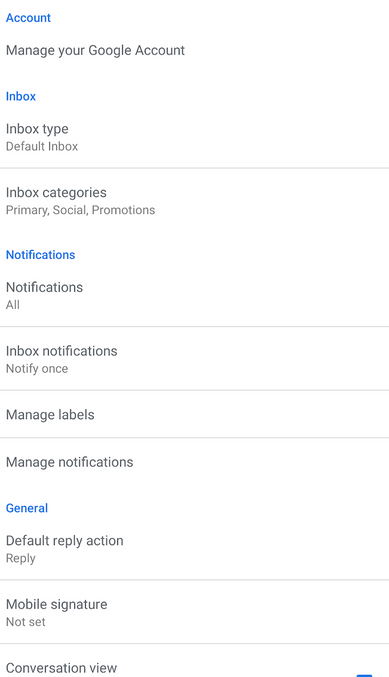Tap the 'Not set' signature value
This screenshot has width=389, height=677.
[25, 622]
